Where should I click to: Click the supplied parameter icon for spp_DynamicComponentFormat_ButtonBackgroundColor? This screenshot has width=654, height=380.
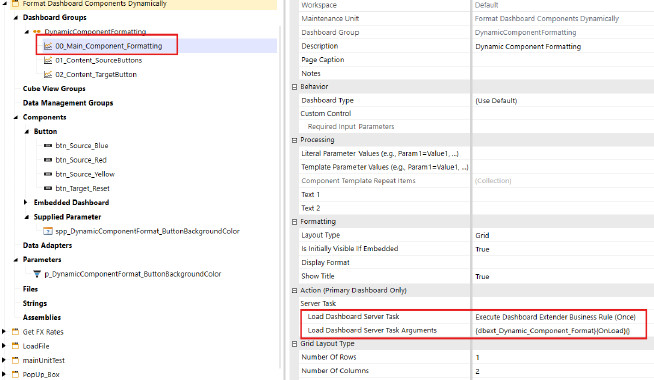48,231
